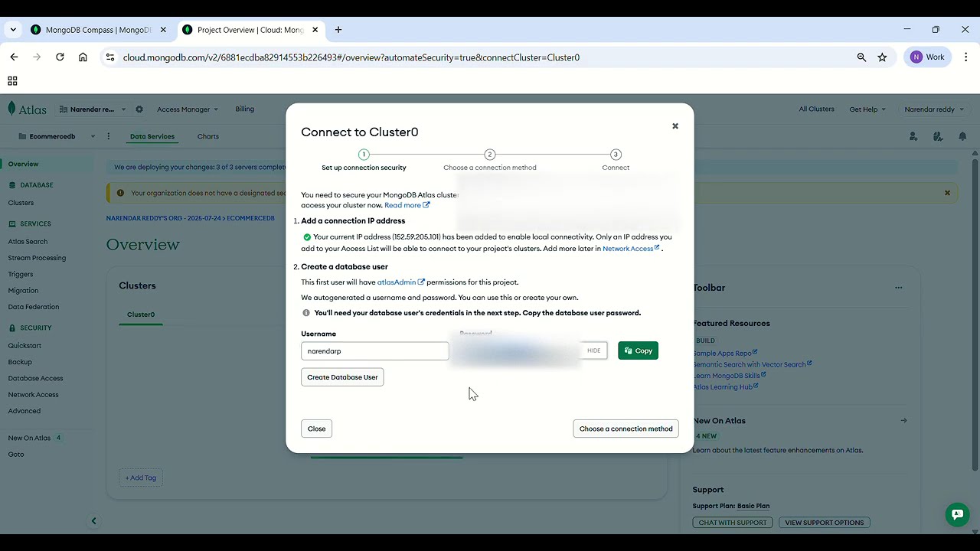This screenshot has width=980, height=551.
Task: Open organization settings gear icon
Action: 139,109
